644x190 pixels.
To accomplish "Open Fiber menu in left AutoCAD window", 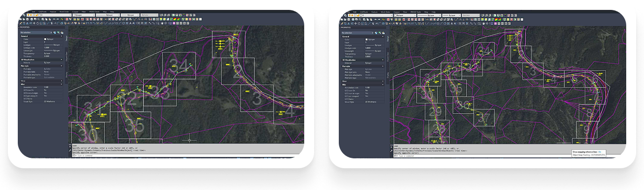I will pyautogui.click(x=84, y=12).
